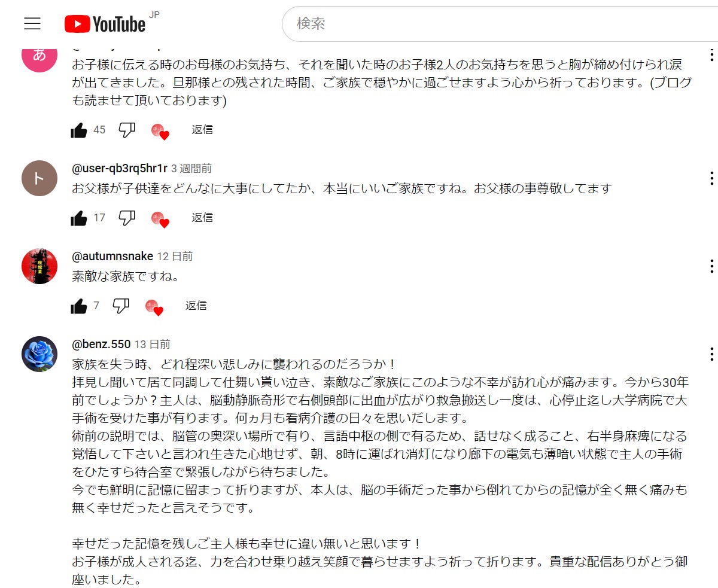Like the comment with 45 likes

(79, 130)
